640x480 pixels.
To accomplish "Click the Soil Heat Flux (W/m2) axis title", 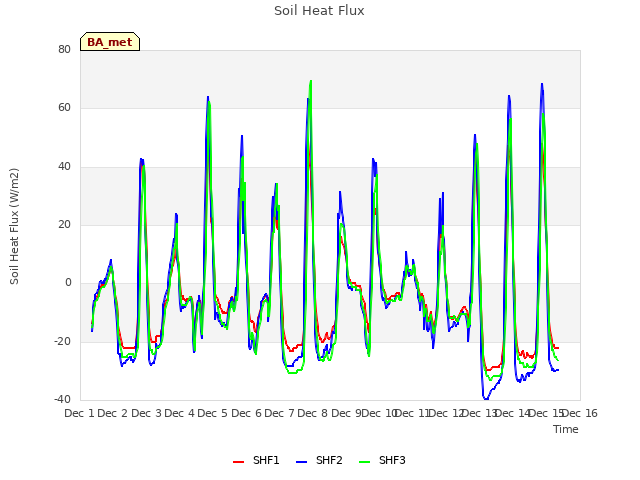I will coord(14,226).
